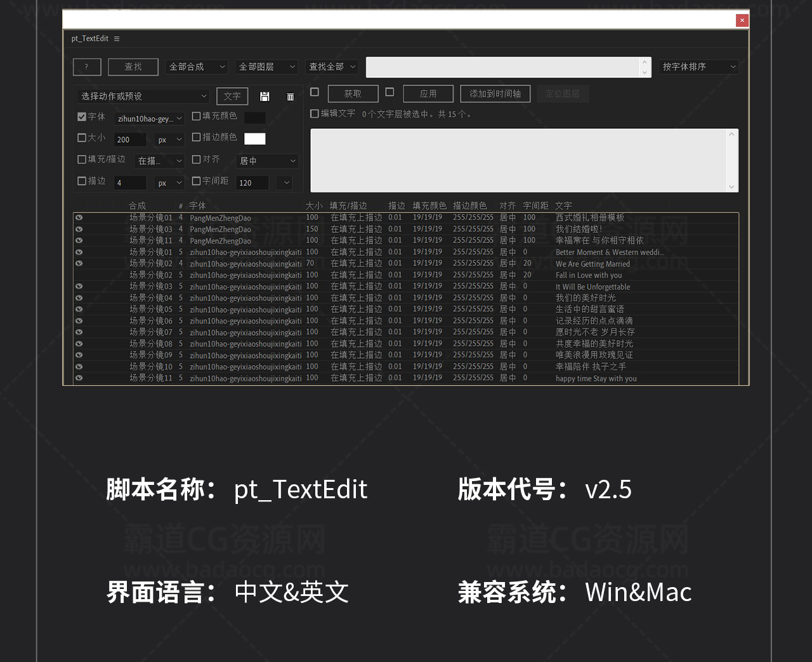The image size is (812, 662).
Task: Click the question mark help button
Action: click(87, 67)
